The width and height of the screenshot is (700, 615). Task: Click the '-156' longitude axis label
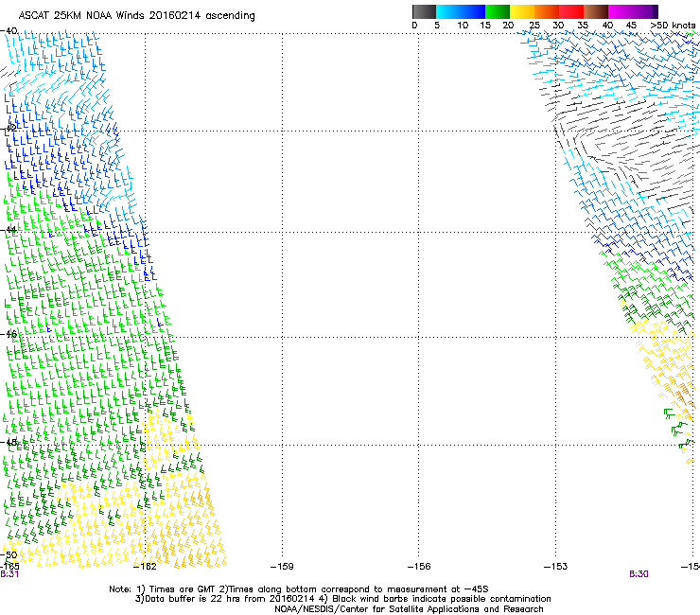419,567
